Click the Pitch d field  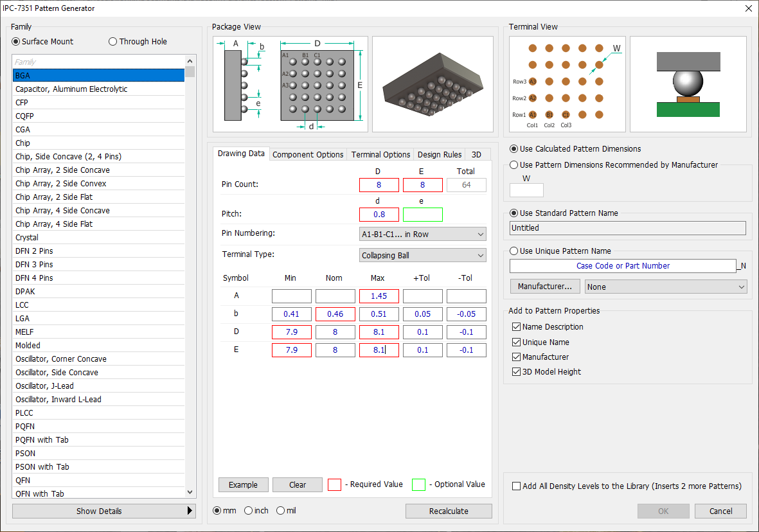point(379,215)
